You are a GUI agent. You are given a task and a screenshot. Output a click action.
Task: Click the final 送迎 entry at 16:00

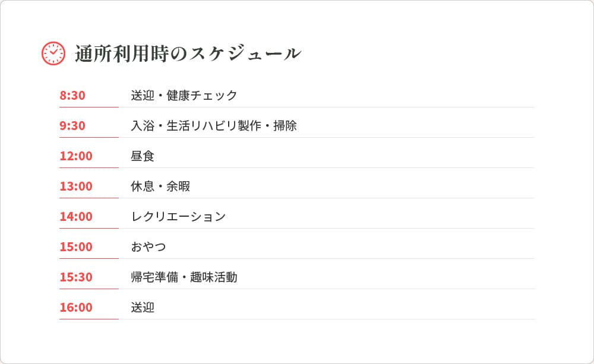[x=143, y=308]
